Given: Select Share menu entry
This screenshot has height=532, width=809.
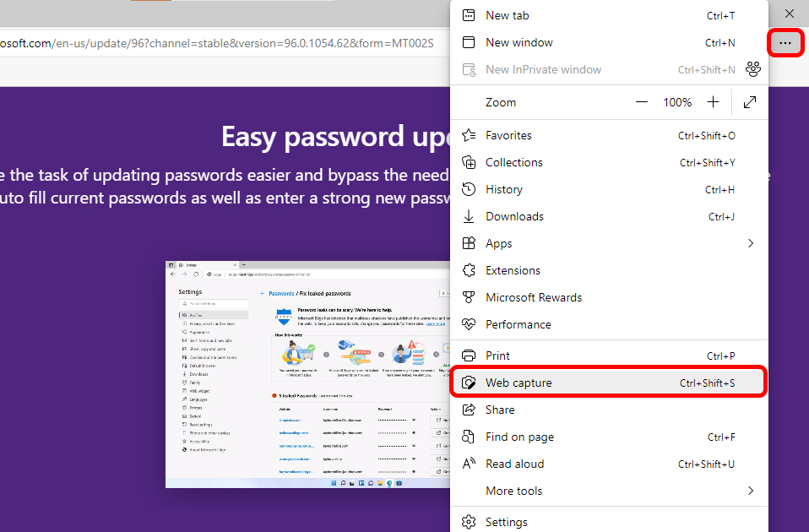Looking at the screenshot, I should tap(609, 410).
